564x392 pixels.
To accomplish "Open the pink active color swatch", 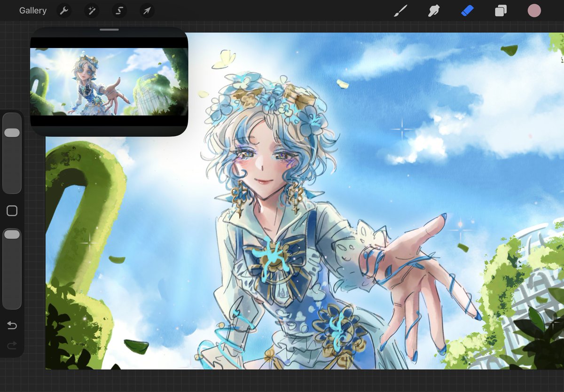I will [534, 10].
